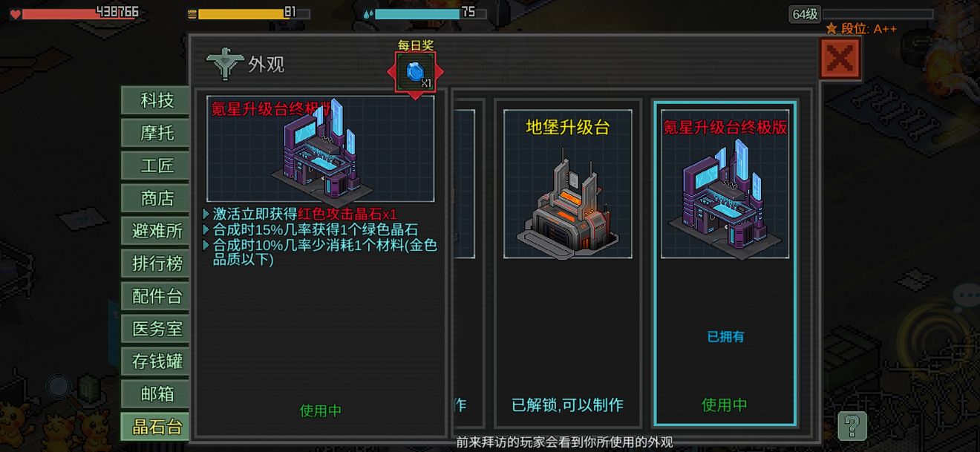The width and height of the screenshot is (980, 452).
Task: Open the 工匠 tab
Action: pyautogui.click(x=157, y=166)
